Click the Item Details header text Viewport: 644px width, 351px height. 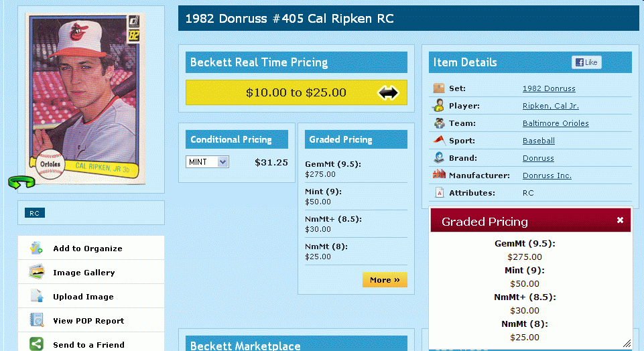click(465, 62)
